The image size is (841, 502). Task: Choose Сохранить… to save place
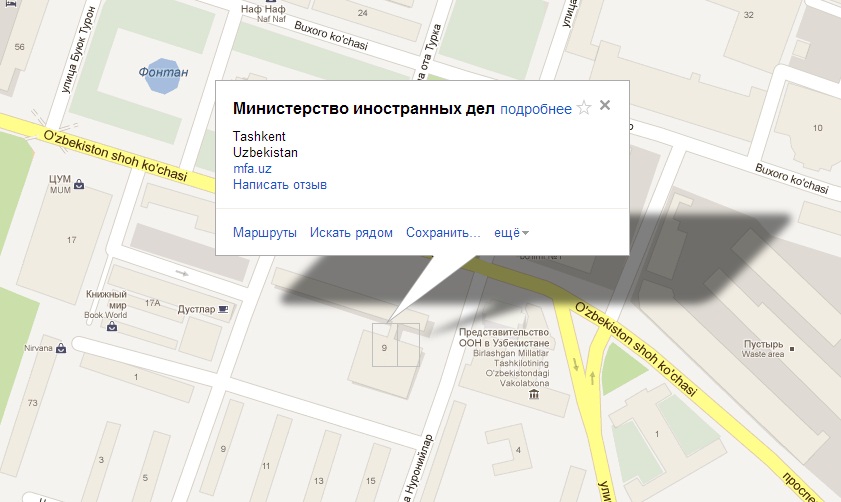coord(443,233)
